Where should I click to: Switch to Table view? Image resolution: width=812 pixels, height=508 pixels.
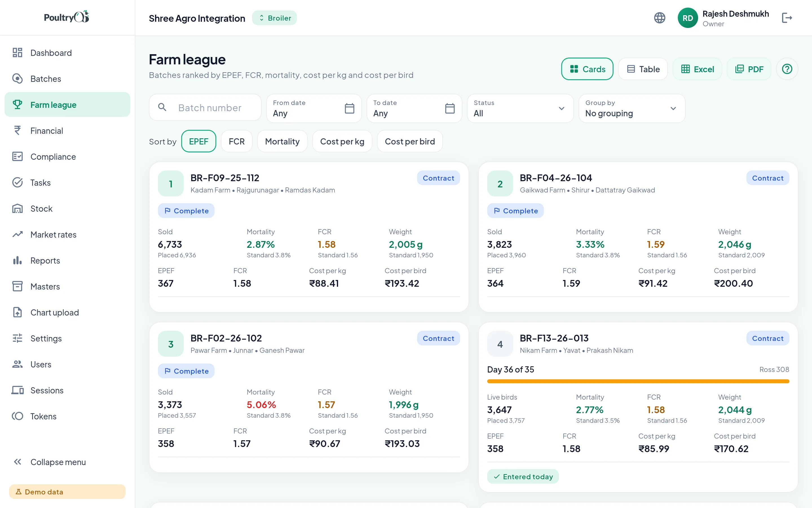coord(643,69)
